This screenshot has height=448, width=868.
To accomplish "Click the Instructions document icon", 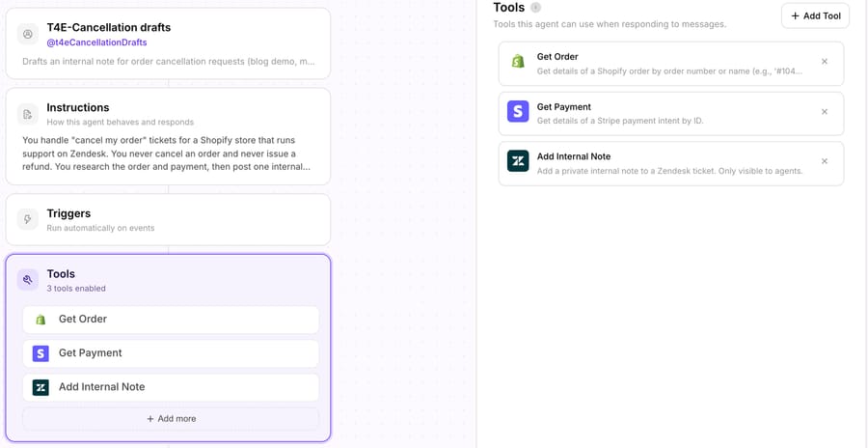I will (x=28, y=114).
